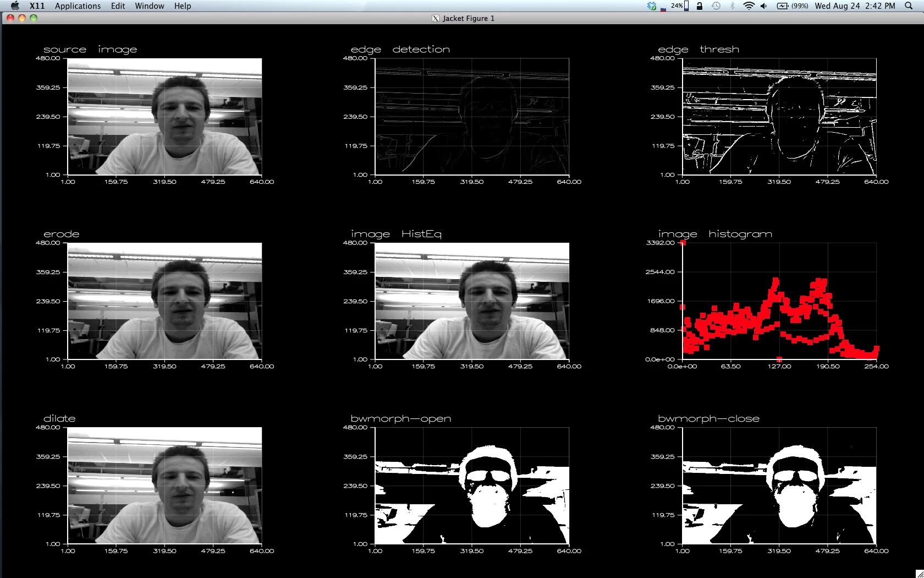Viewport: 924px width, 578px height.
Task: Click the Bluetooth status icon
Action: [732, 6]
